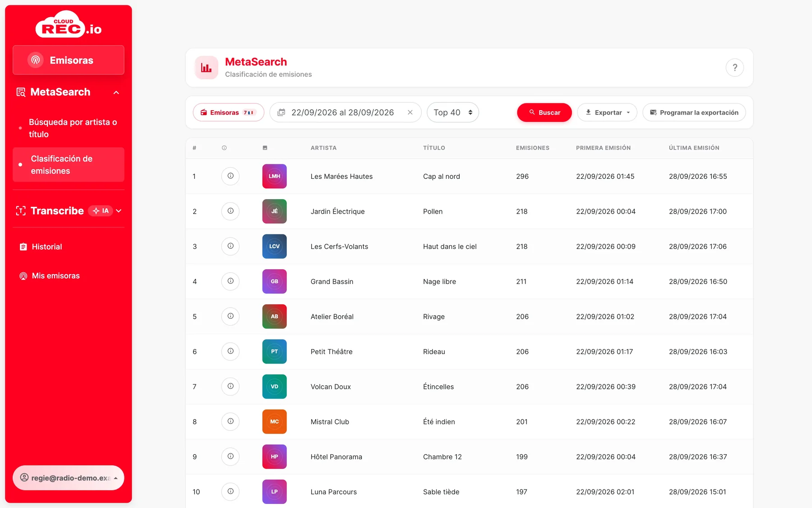Select Clasificación de emisiones menu item
The height and width of the screenshot is (508, 812).
coord(69,165)
